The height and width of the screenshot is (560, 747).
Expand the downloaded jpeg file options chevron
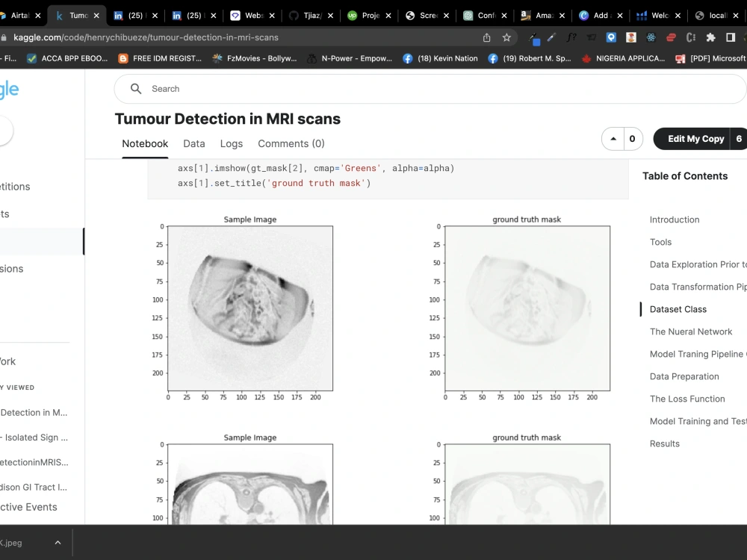point(58,542)
